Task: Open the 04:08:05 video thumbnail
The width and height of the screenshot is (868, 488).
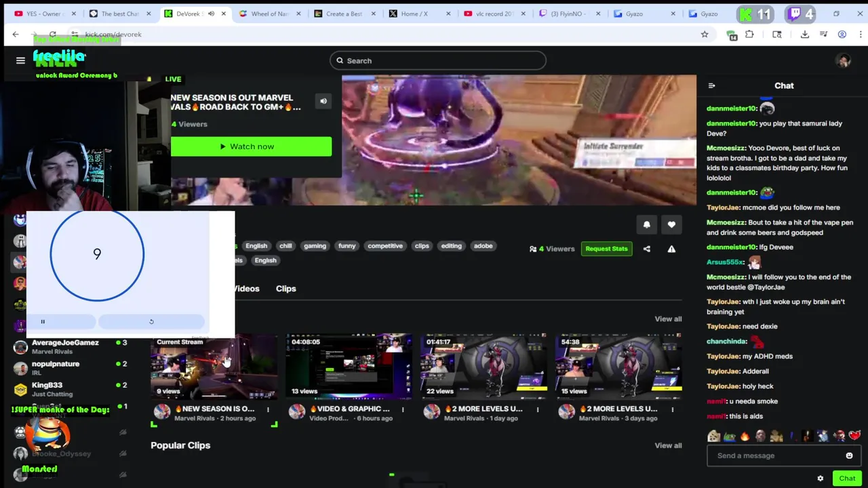Action: coord(349,367)
